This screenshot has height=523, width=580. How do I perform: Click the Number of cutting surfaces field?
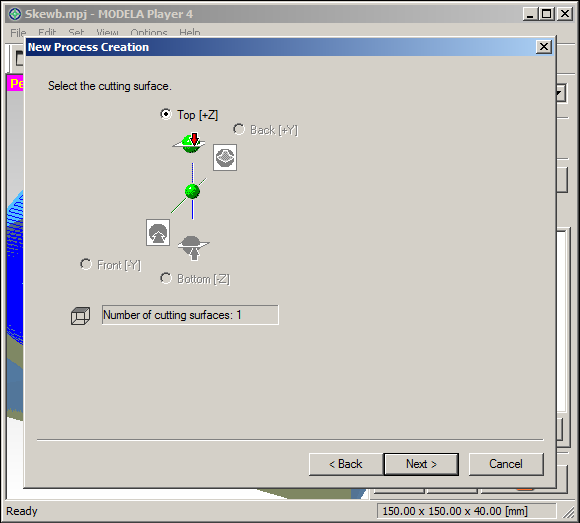(190, 315)
